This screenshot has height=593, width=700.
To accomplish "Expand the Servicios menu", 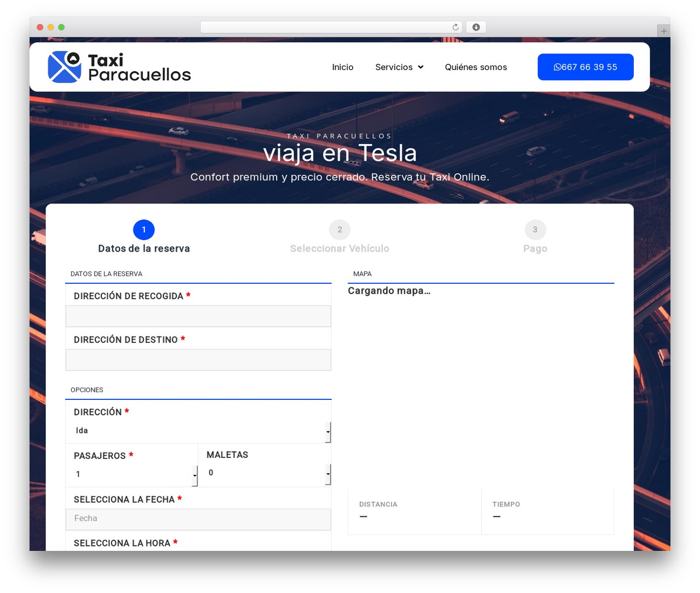I will tap(399, 67).
